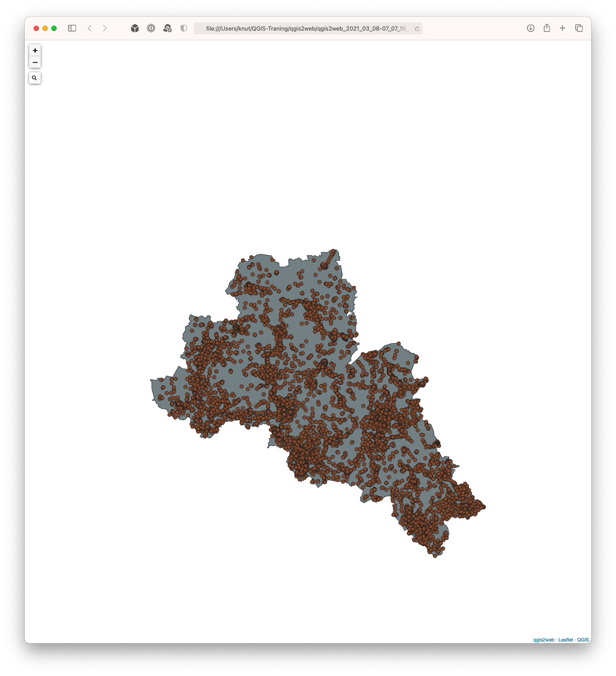The width and height of the screenshot is (616, 676).
Task: Zoom in the map with plus button
Action: (35, 50)
